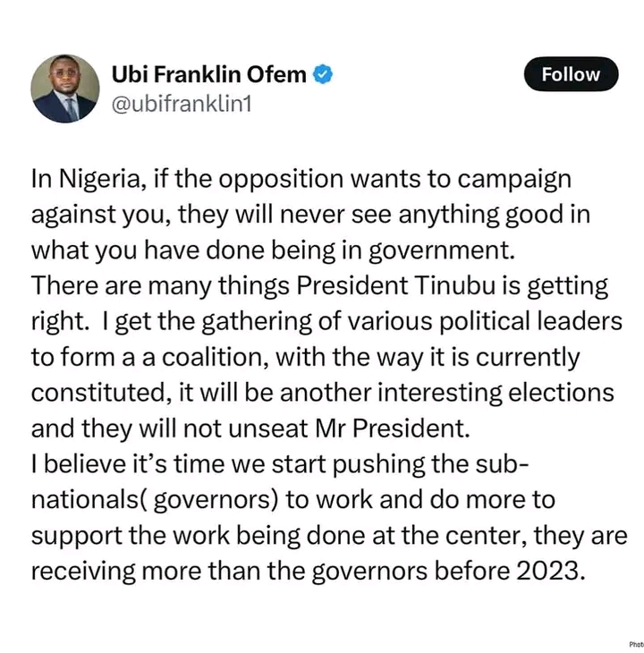
Task: Click the display name Ubi Franklin Ofem
Action: (x=210, y=75)
